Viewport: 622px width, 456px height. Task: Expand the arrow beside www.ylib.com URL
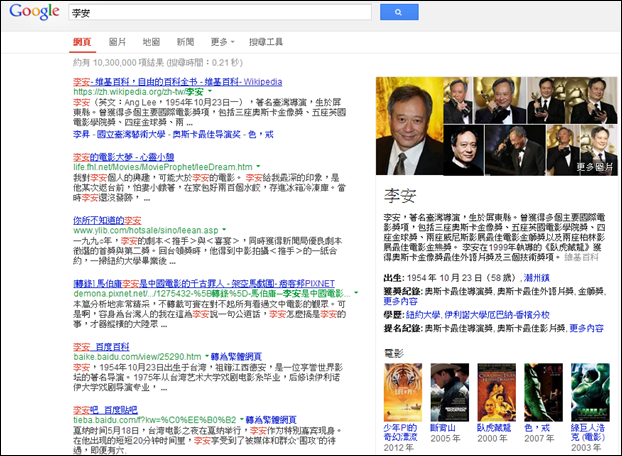(x=224, y=230)
